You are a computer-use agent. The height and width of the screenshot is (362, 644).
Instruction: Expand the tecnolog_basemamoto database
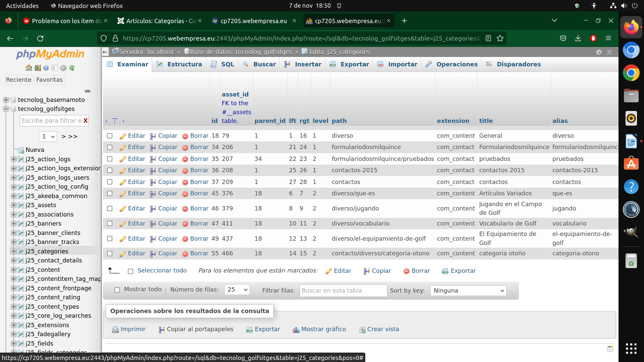6,100
